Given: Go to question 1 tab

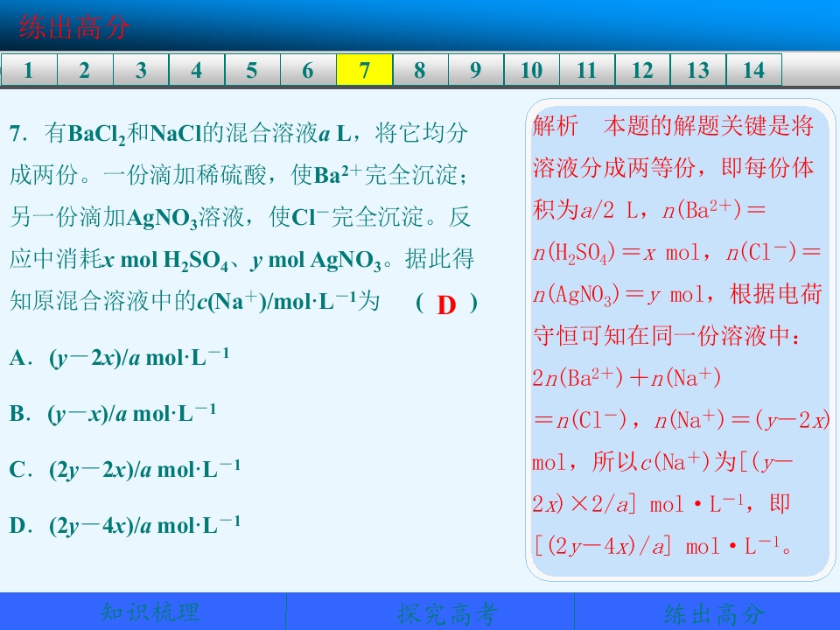Looking at the screenshot, I should (29, 70).
